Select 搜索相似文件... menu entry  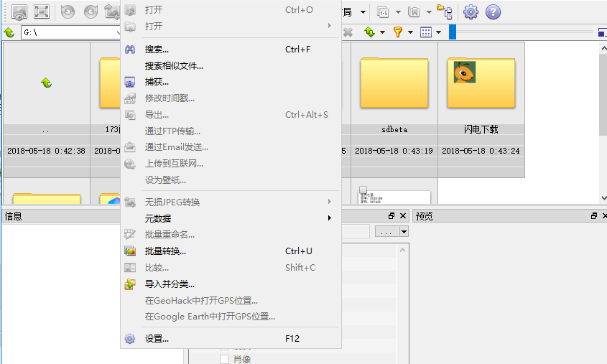click(231, 66)
